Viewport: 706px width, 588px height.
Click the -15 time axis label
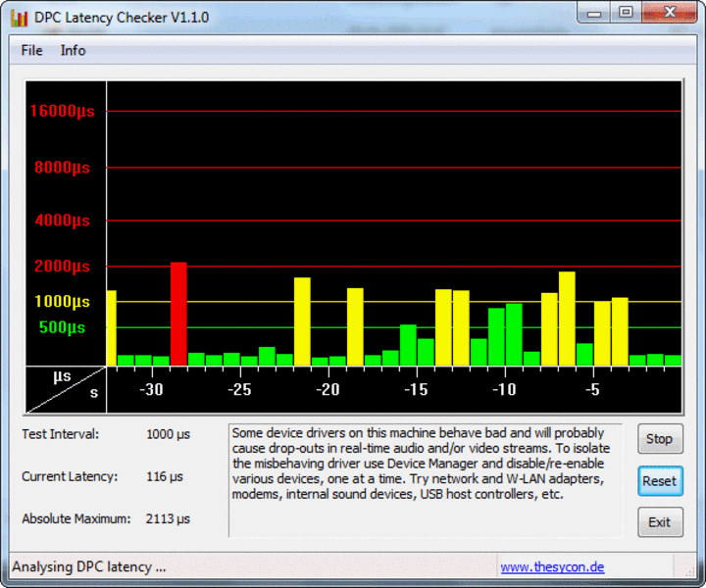(x=416, y=389)
